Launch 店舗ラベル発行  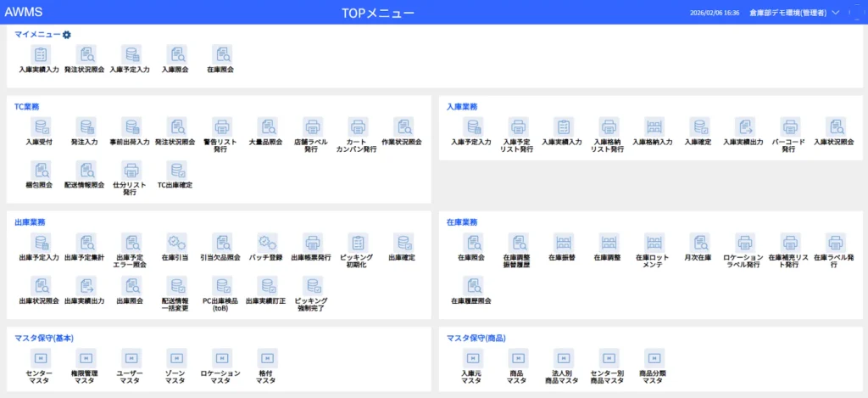click(x=312, y=127)
